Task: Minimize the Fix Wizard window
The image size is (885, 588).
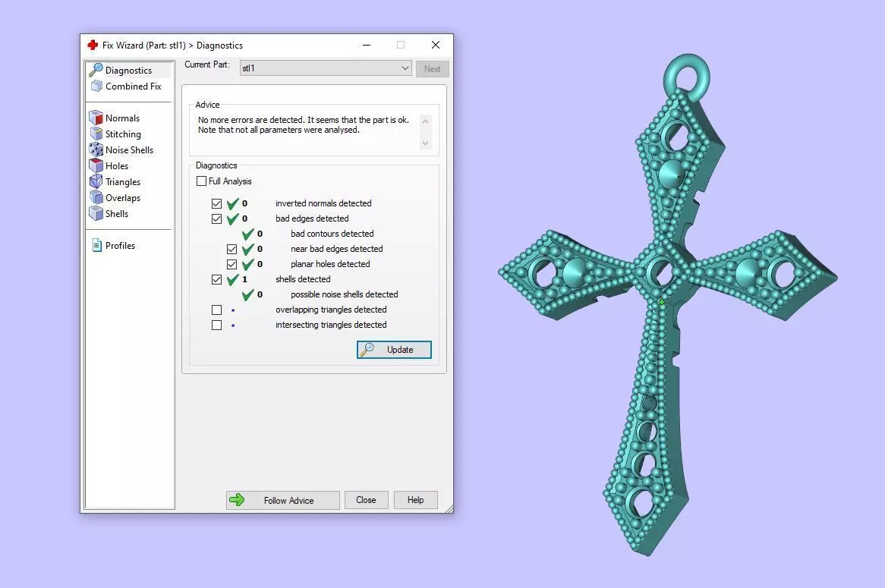Action: [x=367, y=46]
